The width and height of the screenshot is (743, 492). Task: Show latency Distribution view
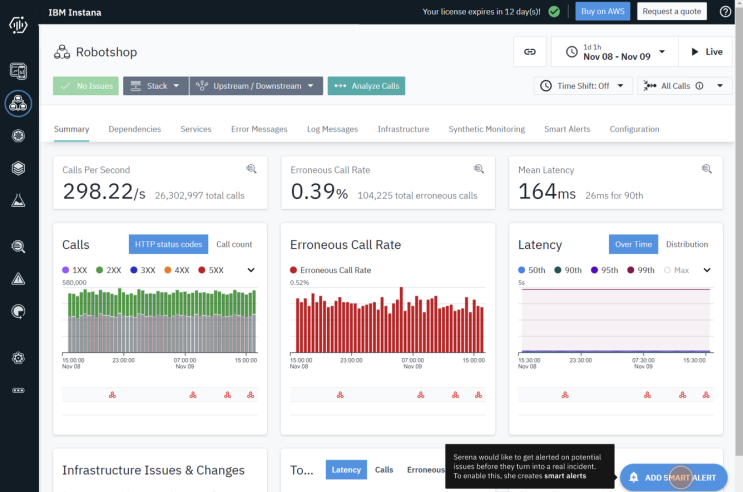tap(687, 244)
